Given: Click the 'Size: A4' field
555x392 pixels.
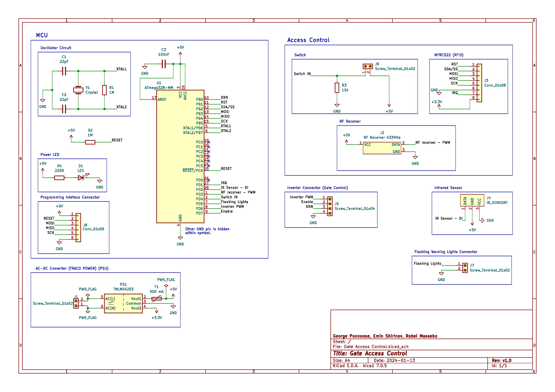Looking at the screenshot, I should coord(341,360).
